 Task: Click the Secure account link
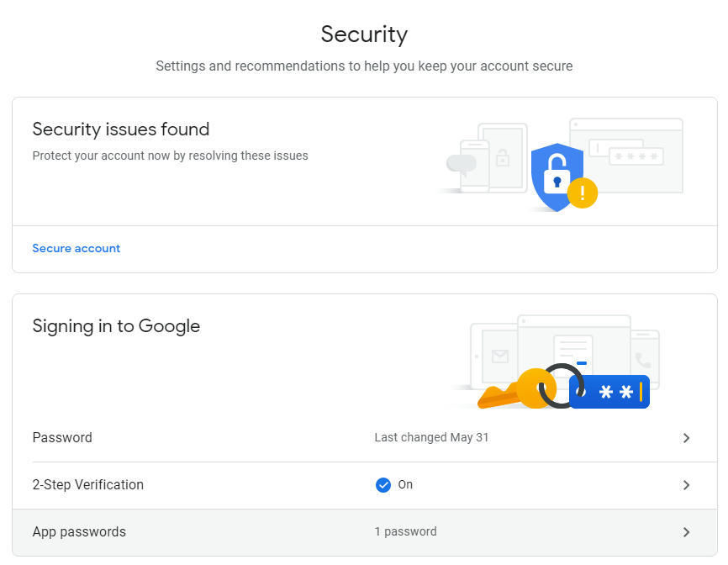[76, 248]
